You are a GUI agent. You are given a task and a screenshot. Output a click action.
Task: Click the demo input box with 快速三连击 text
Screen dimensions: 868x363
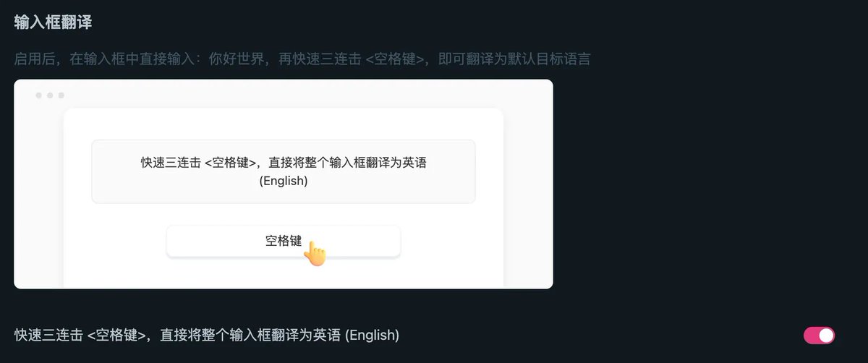click(x=283, y=171)
